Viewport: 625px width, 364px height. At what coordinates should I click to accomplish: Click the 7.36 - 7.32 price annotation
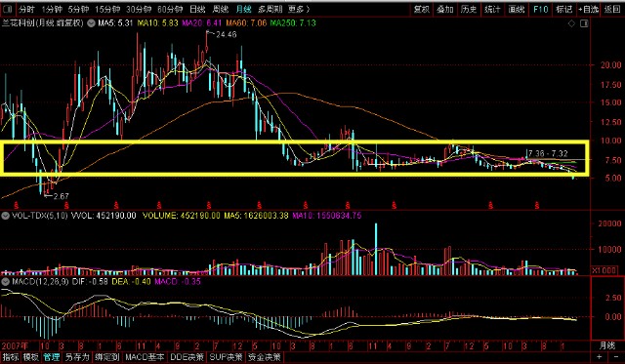click(x=548, y=153)
